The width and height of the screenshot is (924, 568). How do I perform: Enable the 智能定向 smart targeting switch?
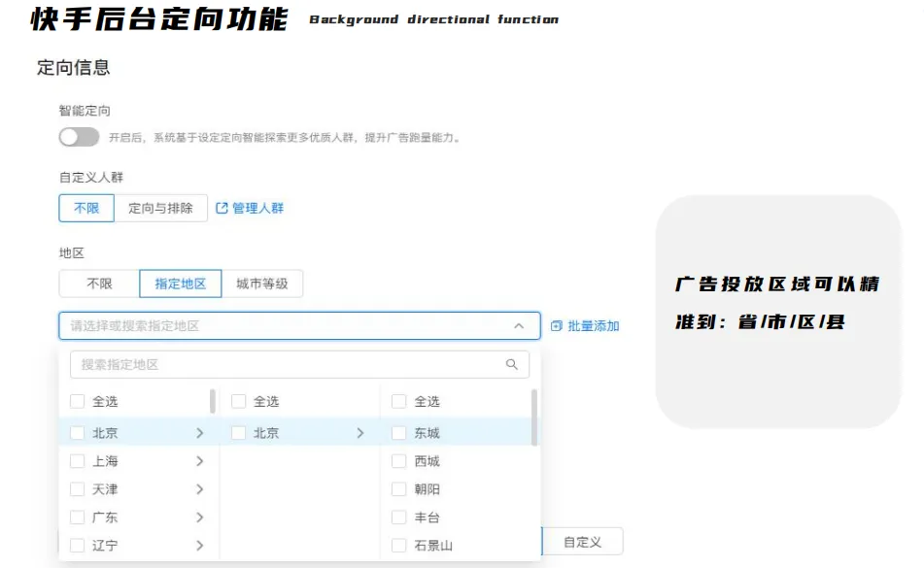point(79,137)
